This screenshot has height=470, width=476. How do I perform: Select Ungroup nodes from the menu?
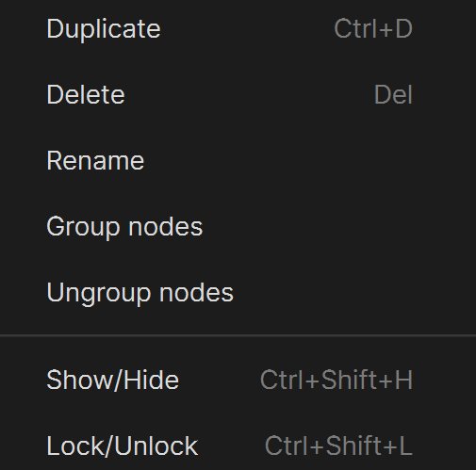(x=238, y=292)
